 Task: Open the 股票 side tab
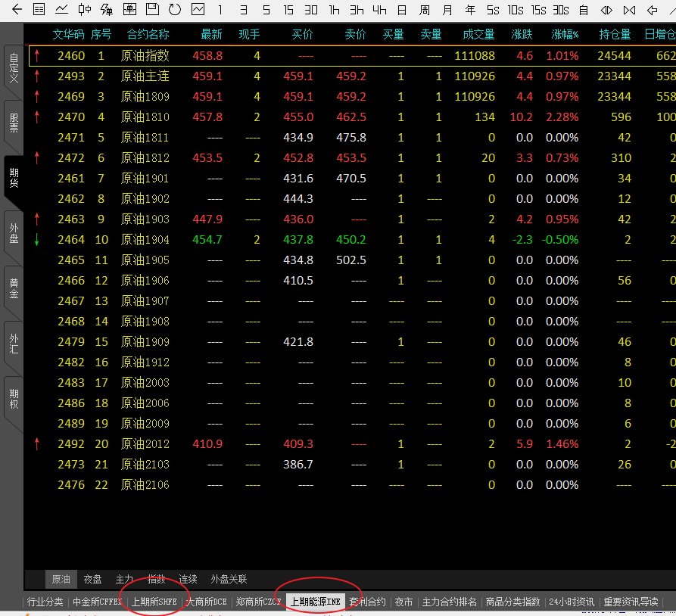(14, 123)
